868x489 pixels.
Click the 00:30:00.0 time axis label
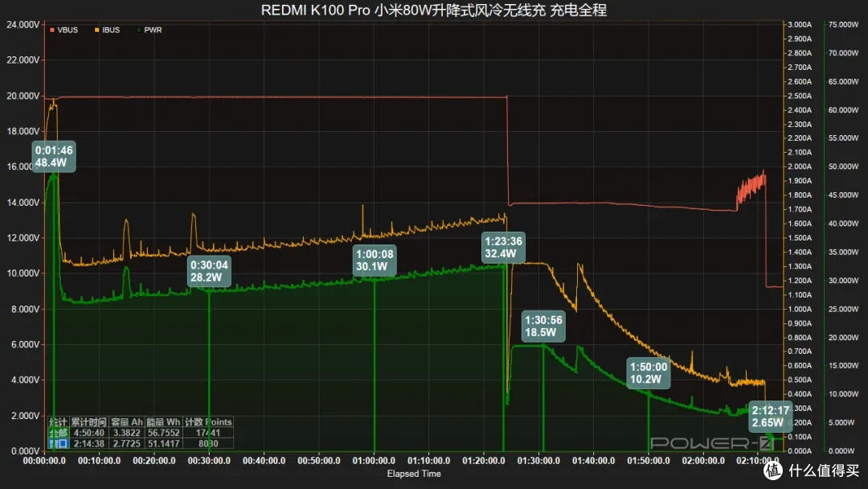pyautogui.click(x=209, y=460)
